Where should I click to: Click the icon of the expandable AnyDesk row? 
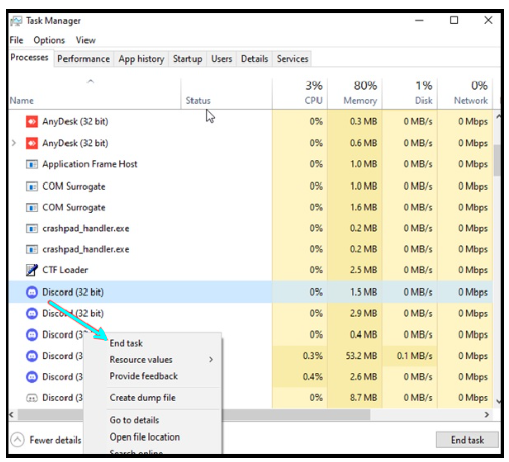pos(32,143)
